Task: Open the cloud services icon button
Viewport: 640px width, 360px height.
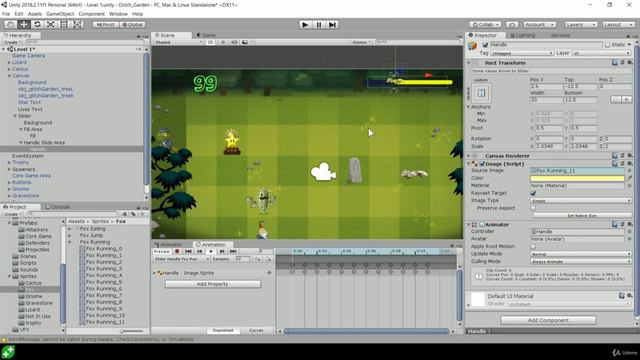Action: (x=512, y=24)
